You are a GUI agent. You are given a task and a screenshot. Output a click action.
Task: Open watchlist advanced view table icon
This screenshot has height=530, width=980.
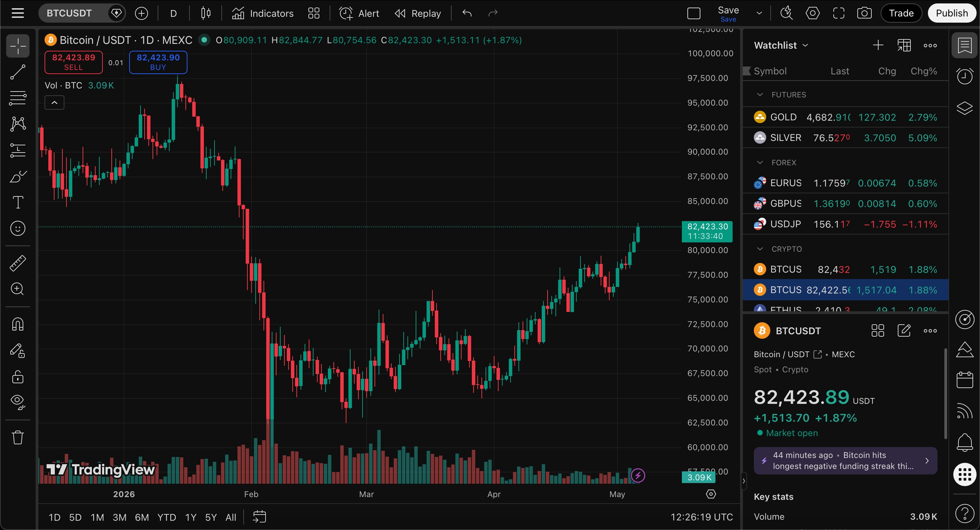coord(904,45)
